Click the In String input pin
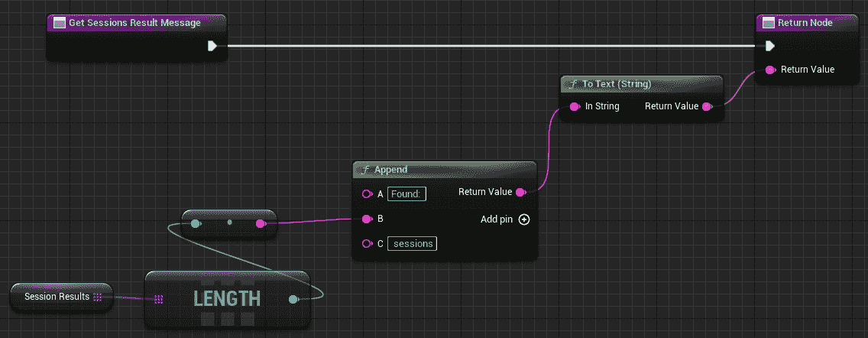Image resolution: width=868 pixels, height=338 pixels. tap(575, 106)
